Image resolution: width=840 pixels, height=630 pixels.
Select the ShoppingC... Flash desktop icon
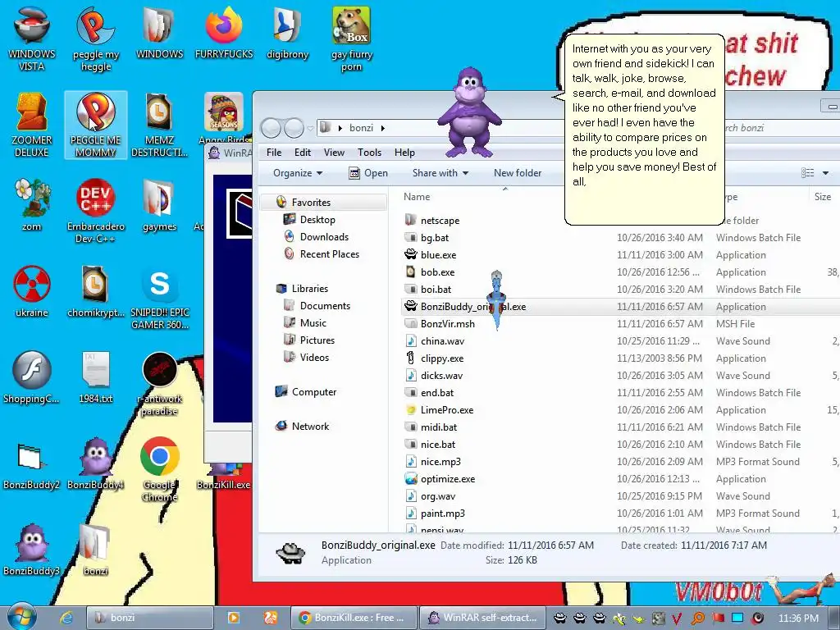(x=32, y=377)
